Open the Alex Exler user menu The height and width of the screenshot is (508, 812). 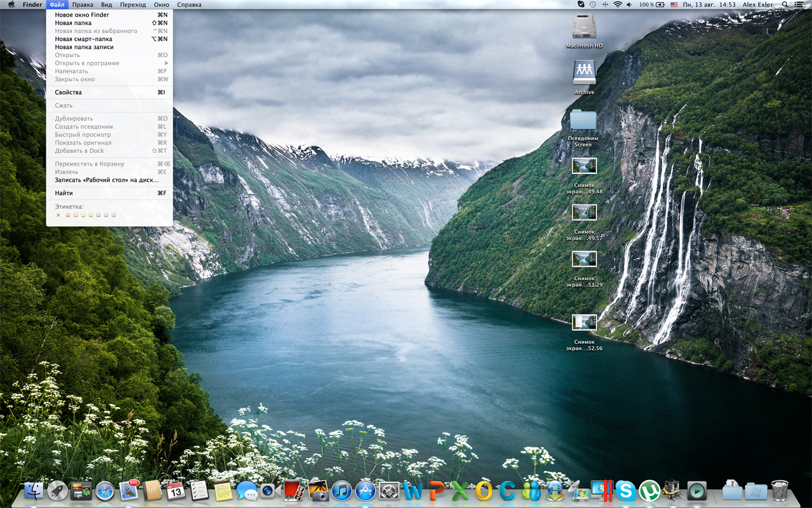click(x=758, y=4)
